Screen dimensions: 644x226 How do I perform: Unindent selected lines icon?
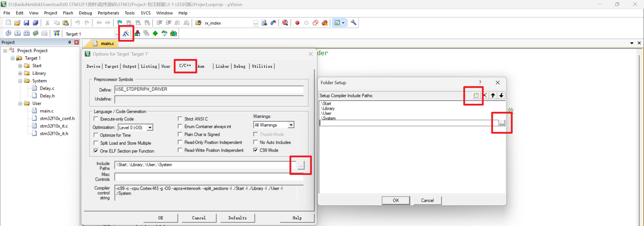pos(168,23)
